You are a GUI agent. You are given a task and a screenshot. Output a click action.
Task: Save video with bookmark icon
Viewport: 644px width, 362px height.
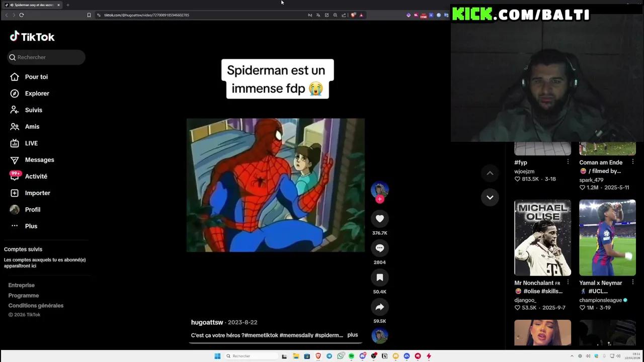(x=380, y=278)
